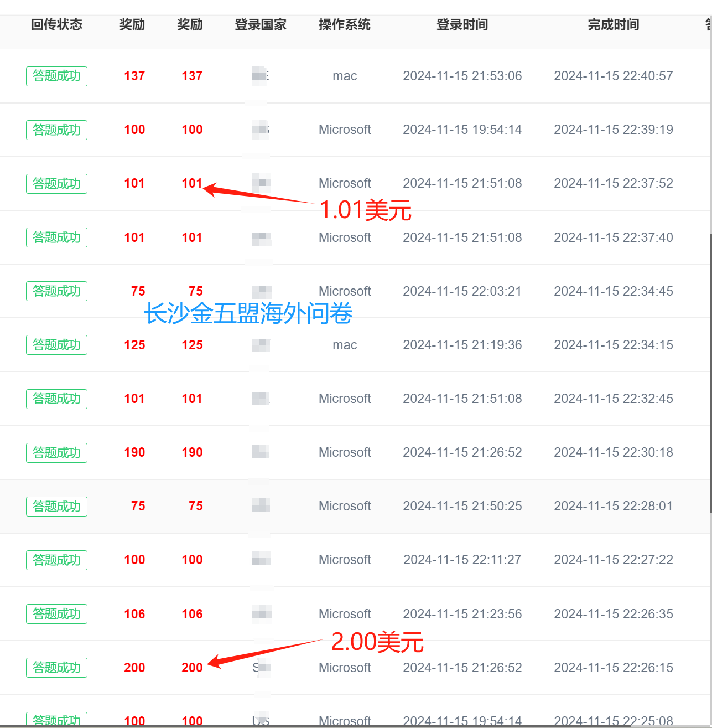Click 答题成功 badge in the 22:40:57 row
The height and width of the screenshot is (728, 712).
(x=56, y=76)
